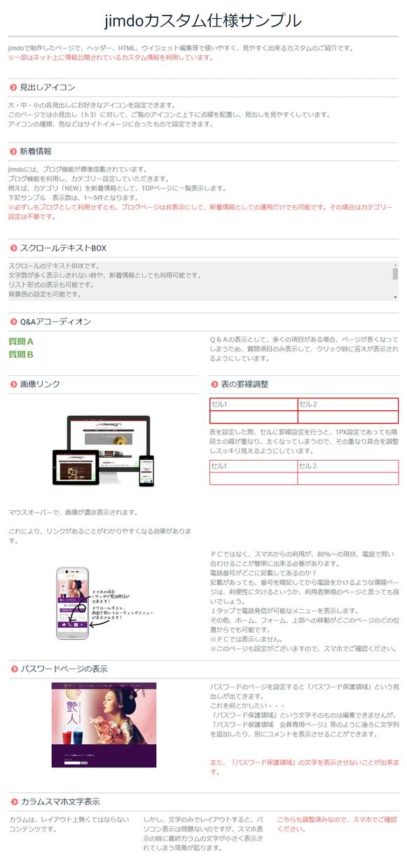Select セル2 in the first table
Image resolution: width=407 pixels, height=868 pixels.
[x=347, y=404]
